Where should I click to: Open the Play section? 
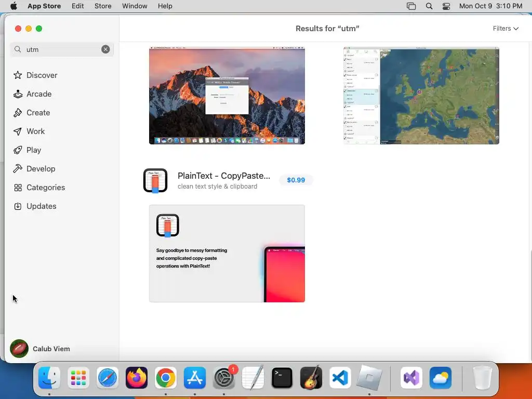coord(27,150)
